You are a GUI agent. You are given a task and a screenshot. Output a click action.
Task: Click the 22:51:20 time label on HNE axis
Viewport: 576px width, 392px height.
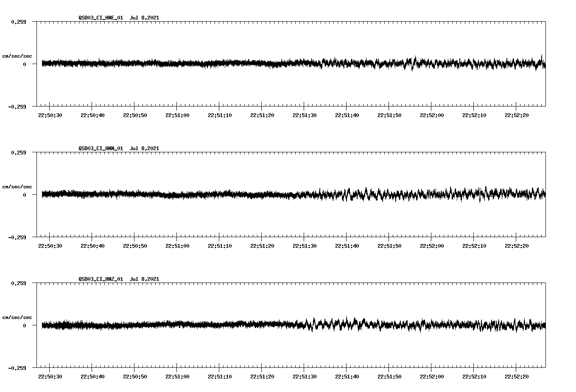(262, 115)
